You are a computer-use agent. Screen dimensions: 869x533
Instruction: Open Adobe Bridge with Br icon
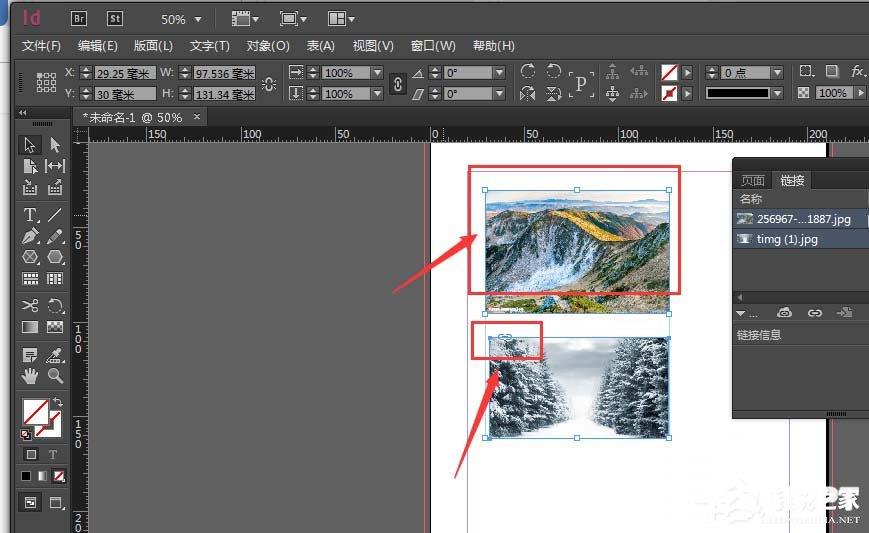click(x=79, y=19)
